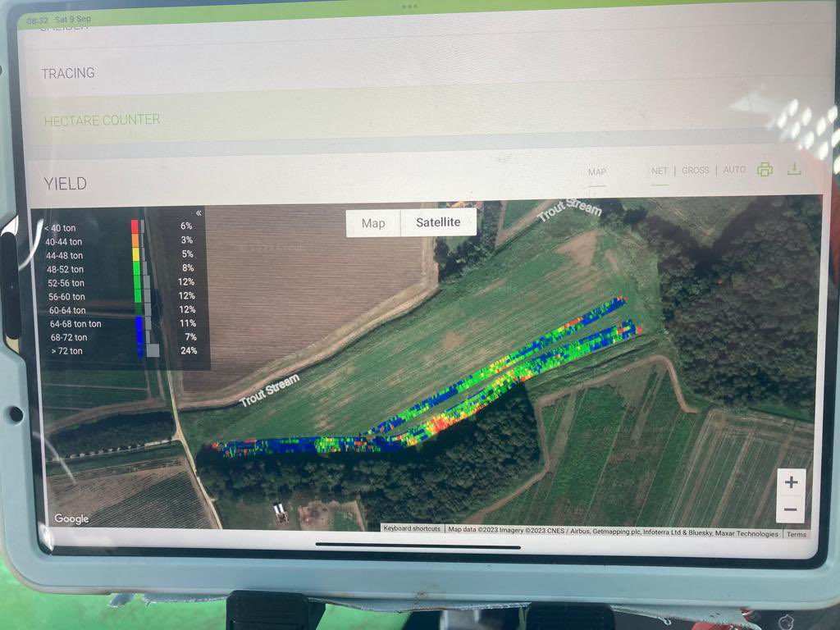The height and width of the screenshot is (630, 840).
Task: Open the HECTARE COUNTER section
Action: (x=102, y=120)
